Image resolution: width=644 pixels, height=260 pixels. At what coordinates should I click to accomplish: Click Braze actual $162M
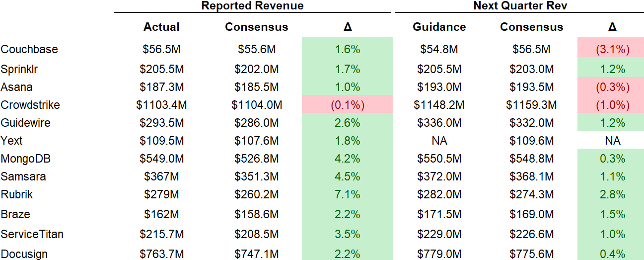(161, 214)
